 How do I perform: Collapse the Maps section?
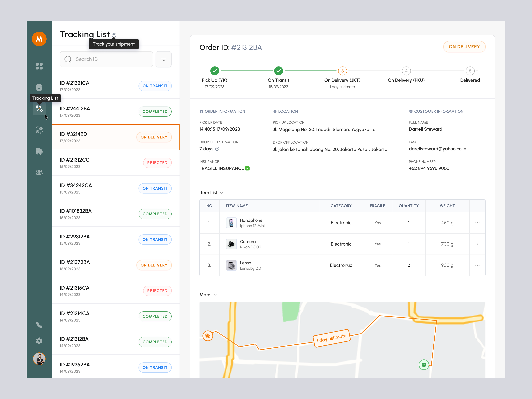(x=215, y=295)
